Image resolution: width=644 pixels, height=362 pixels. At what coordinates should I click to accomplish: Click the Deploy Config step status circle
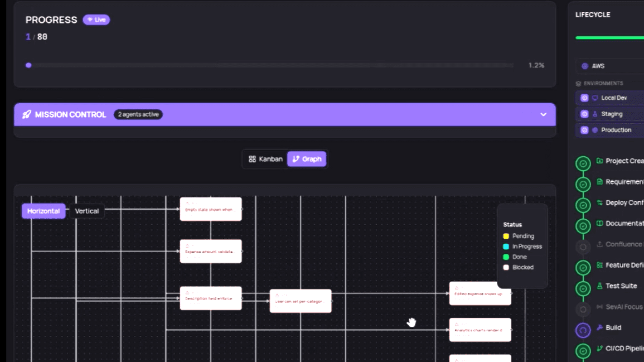coord(583,205)
